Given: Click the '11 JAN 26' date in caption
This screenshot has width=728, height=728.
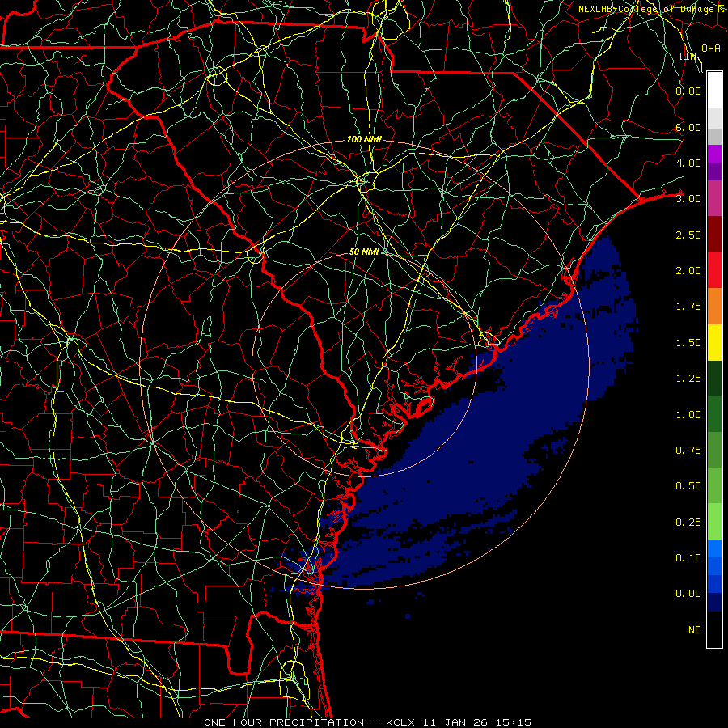Looking at the screenshot, I should coord(457,722).
